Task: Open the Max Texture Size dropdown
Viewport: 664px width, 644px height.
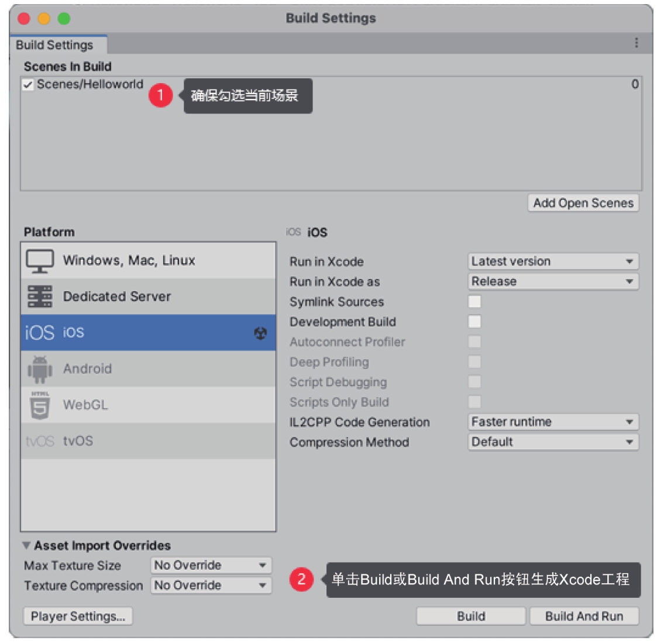Action: 211,565
